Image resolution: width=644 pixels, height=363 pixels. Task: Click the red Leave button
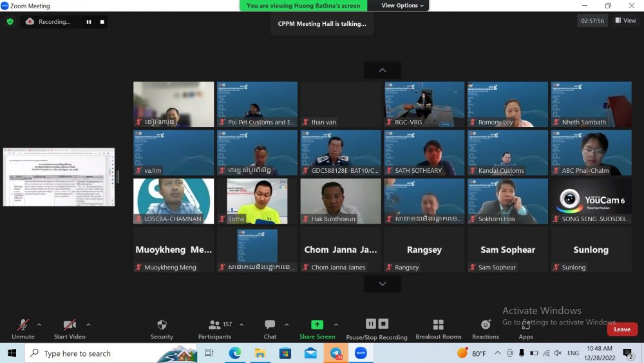[x=622, y=329]
